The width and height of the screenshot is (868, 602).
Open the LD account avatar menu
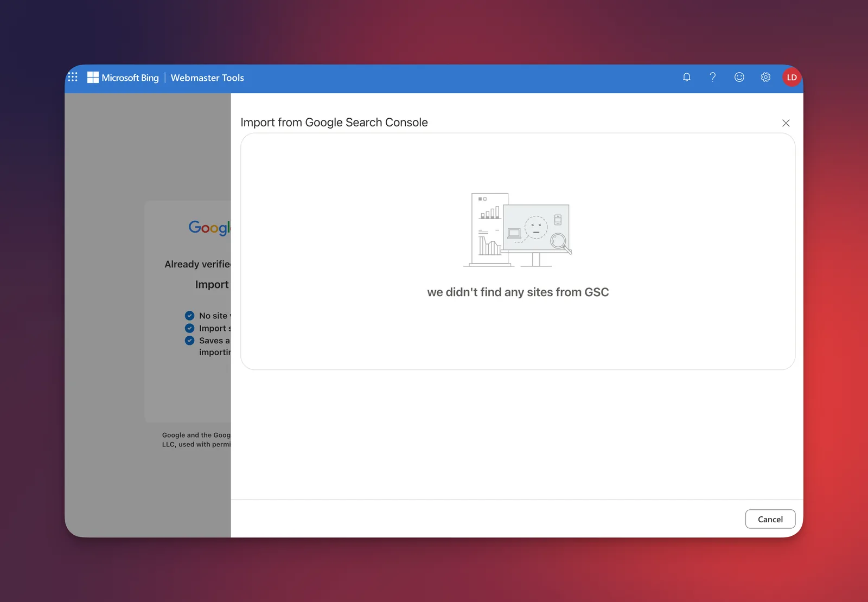click(792, 78)
